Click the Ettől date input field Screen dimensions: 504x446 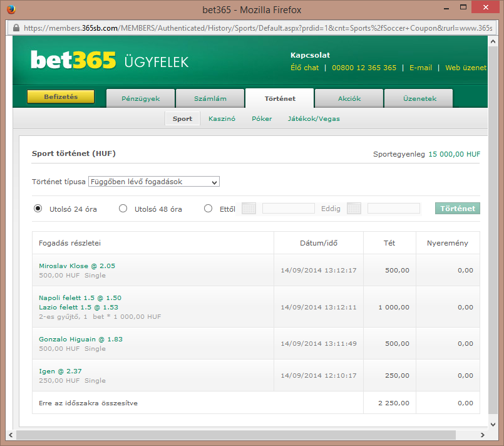289,209
